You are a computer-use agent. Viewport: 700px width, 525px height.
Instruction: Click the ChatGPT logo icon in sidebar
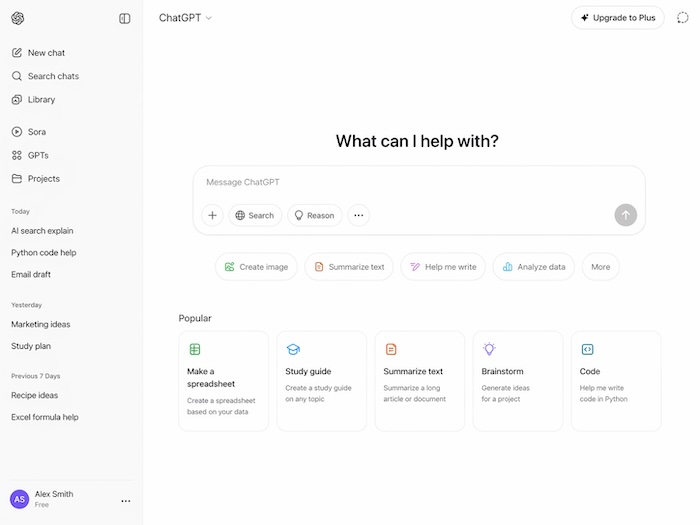tap(17, 18)
